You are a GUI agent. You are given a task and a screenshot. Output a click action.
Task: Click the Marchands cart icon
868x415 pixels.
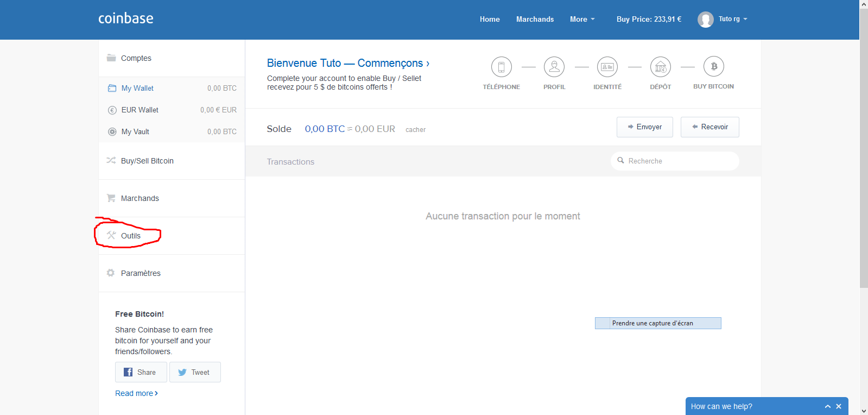coord(111,198)
